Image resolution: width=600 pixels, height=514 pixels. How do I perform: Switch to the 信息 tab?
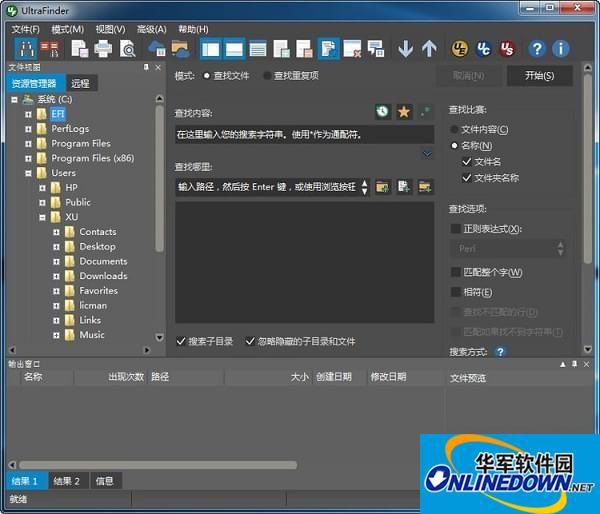[x=104, y=481]
